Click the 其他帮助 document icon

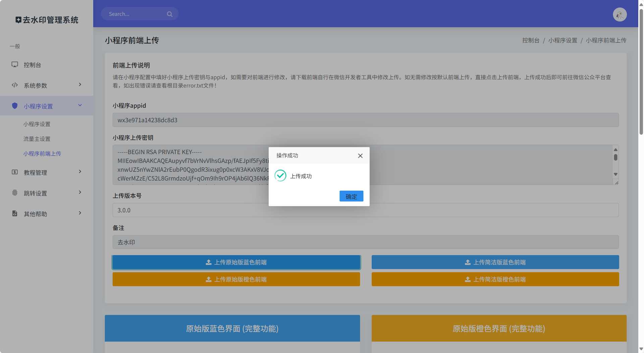click(x=15, y=213)
